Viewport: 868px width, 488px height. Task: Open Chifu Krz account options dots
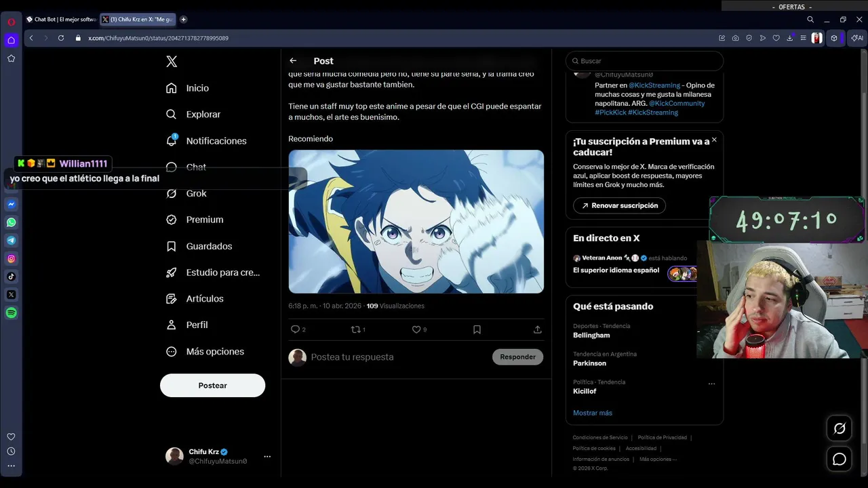(267, 456)
